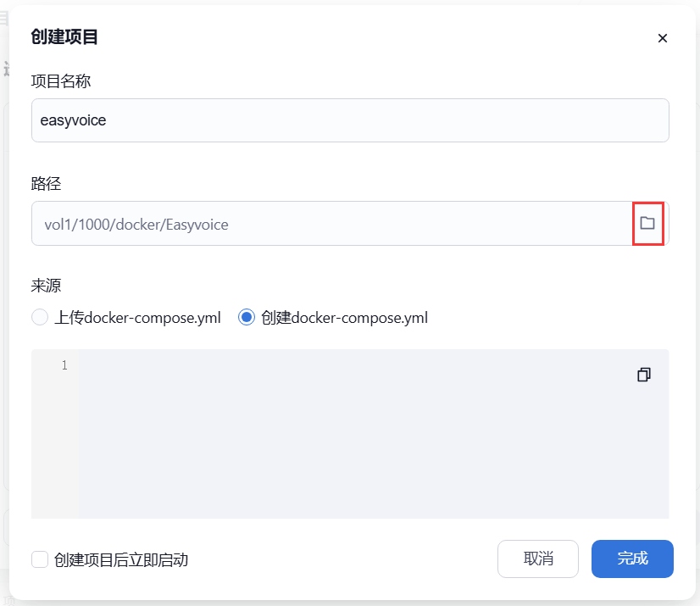This screenshot has height=606, width=700.
Task: Click the dimmed background outside the dialog
Action: 10,339
